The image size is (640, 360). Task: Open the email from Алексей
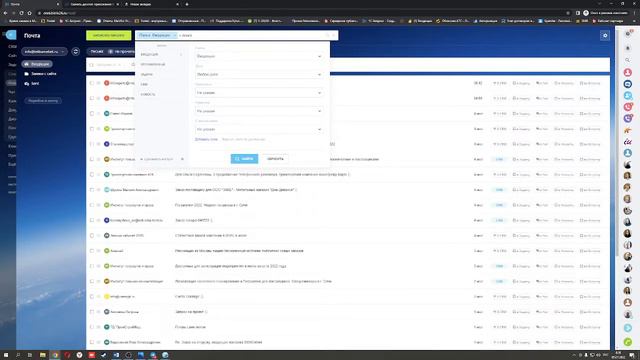point(239,251)
